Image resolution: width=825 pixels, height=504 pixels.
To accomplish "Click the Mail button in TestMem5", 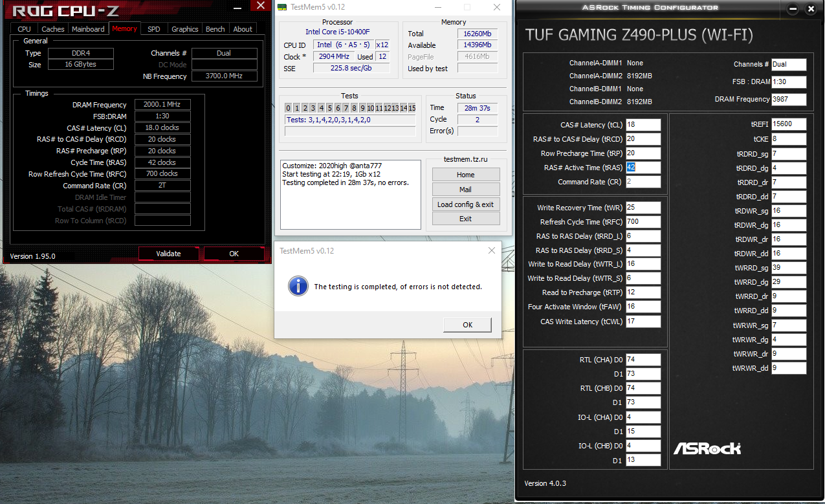I will pyautogui.click(x=466, y=190).
